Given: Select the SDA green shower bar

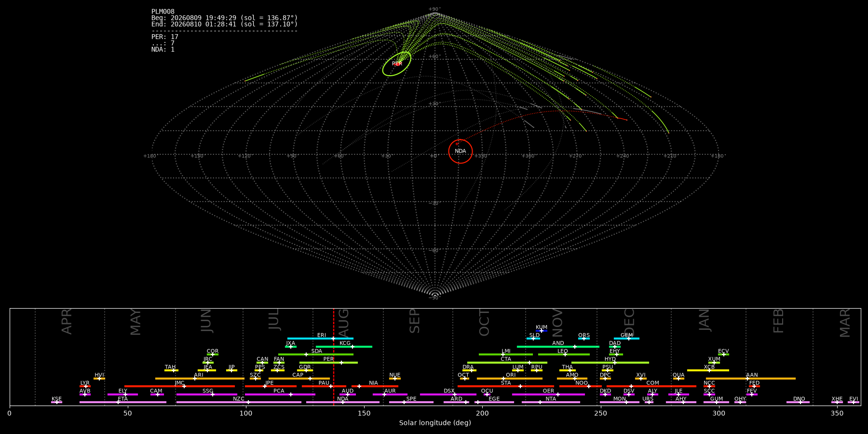Looking at the screenshot, I should [x=316, y=354].
